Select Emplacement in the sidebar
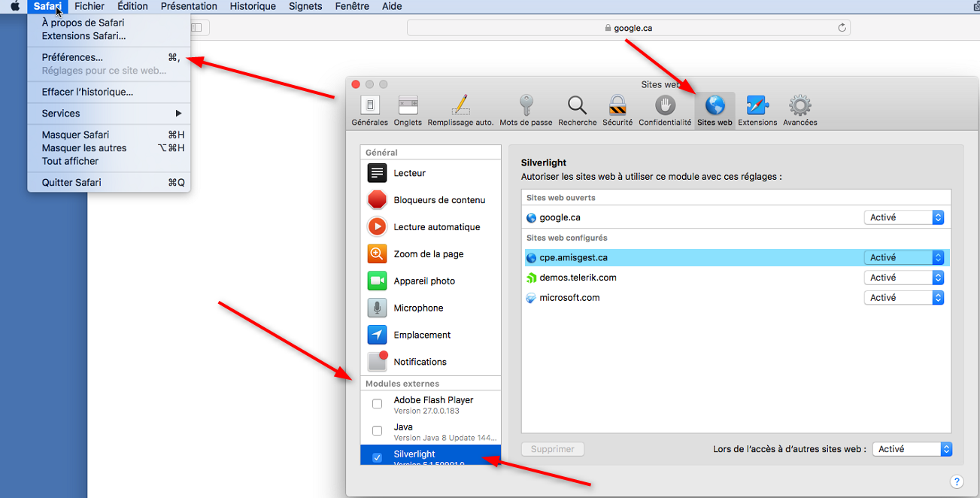The height and width of the screenshot is (498, 980). click(x=430, y=335)
